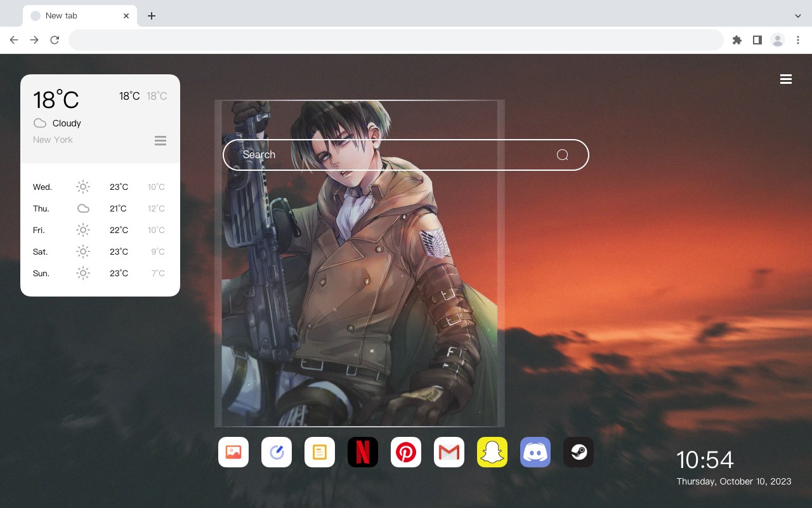Toggle the browser side panel
Image resolution: width=812 pixels, height=508 pixels.
pyautogui.click(x=757, y=40)
